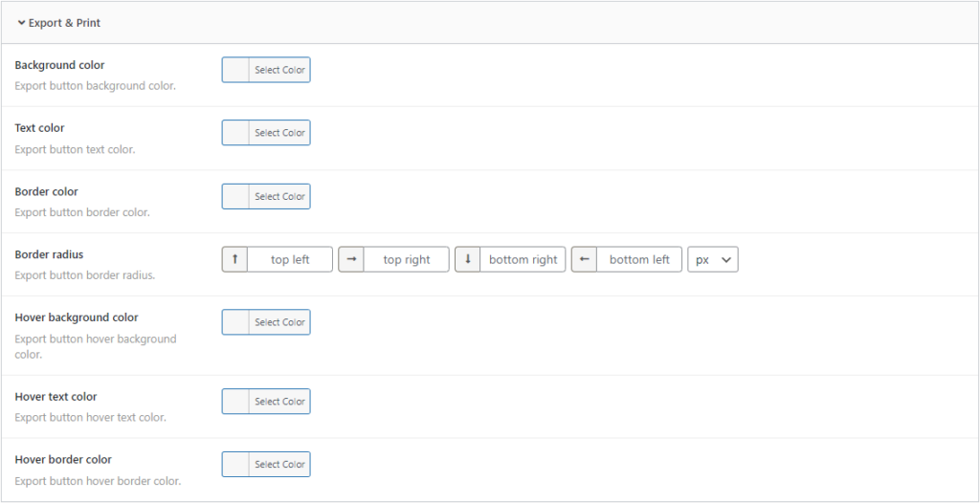The width and height of the screenshot is (980, 503).
Task: Click the Text color swatch preview
Action: point(235,133)
